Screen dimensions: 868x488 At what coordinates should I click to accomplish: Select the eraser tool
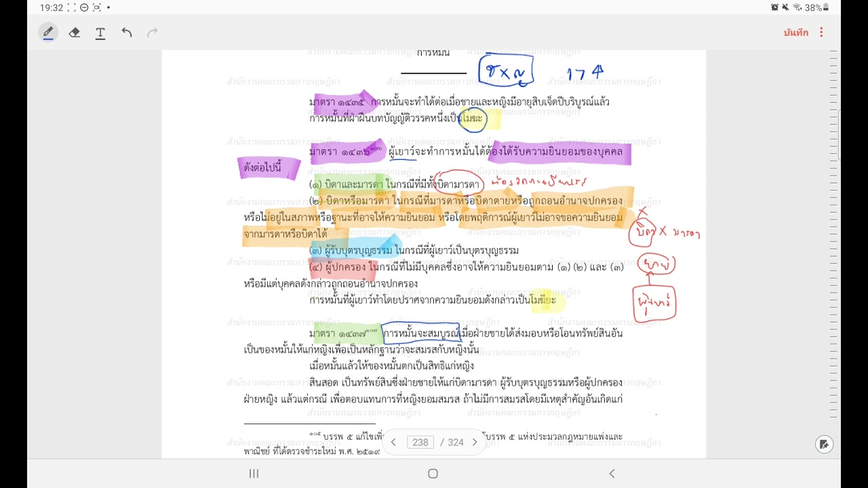[x=75, y=33]
